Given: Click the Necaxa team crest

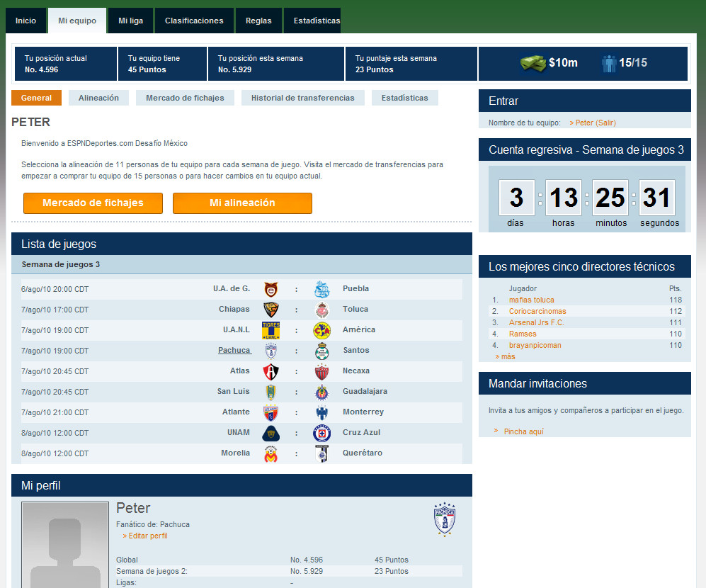Looking at the screenshot, I should pyautogui.click(x=322, y=372).
